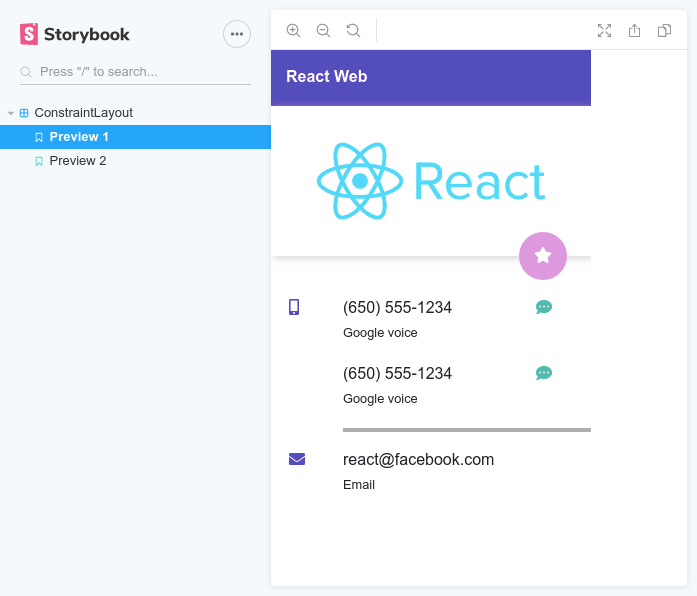
Task: Zoom out the canvas preview
Action: (323, 30)
